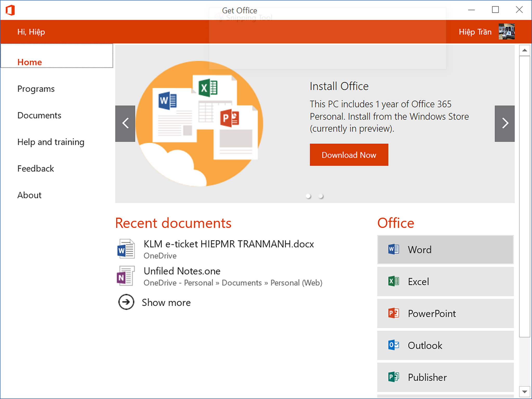Launch Outlook from Office list
Viewport: 532px width, 399px height.
445,345
